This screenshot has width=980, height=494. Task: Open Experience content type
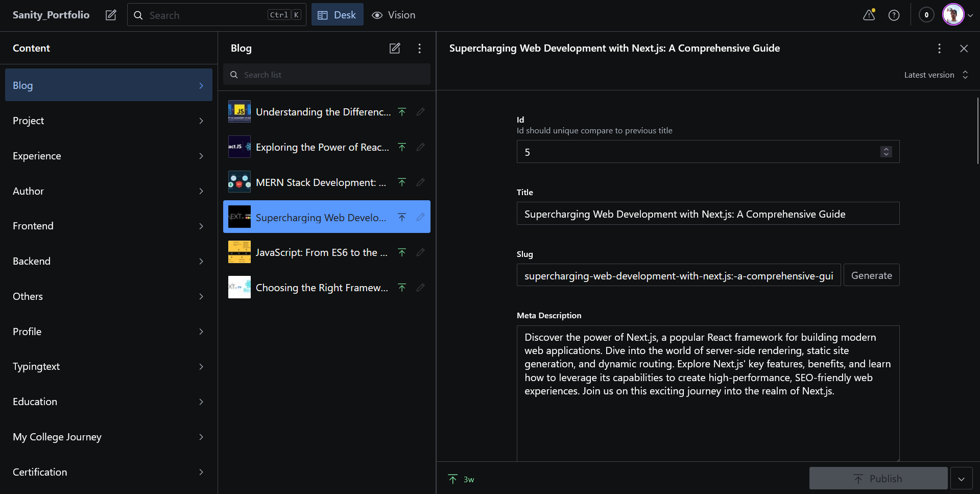point(109,156)
